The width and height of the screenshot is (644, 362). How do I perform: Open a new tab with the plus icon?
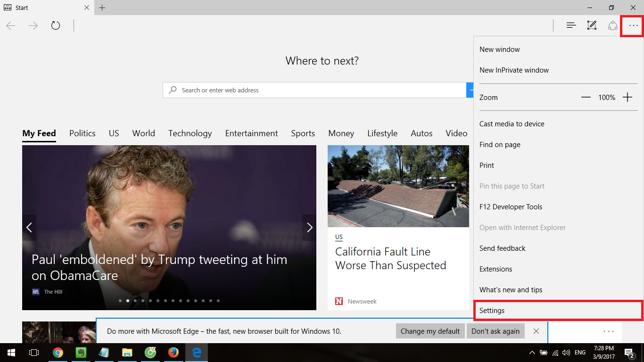coord(102,8)
